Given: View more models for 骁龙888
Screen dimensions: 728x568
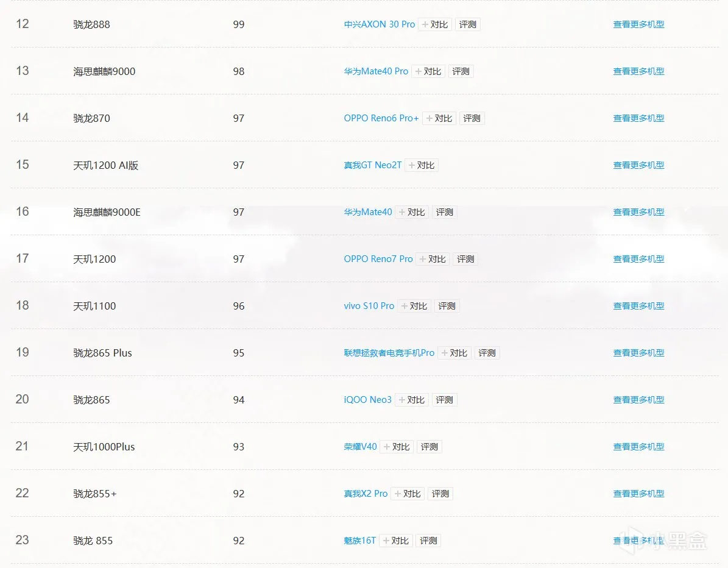Looking at the screenshot, I should (x=638, y=24).
